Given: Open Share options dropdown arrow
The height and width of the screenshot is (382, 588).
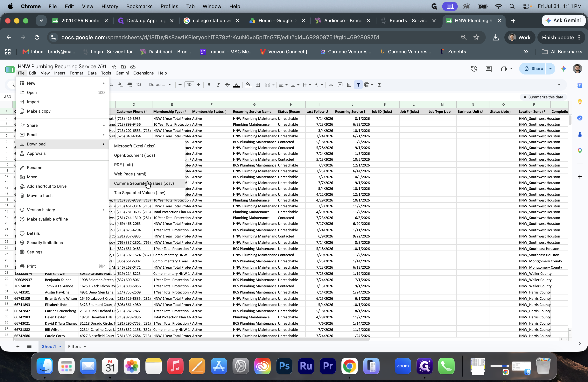Looking at the screenshot, I should [x=550, y=69].
